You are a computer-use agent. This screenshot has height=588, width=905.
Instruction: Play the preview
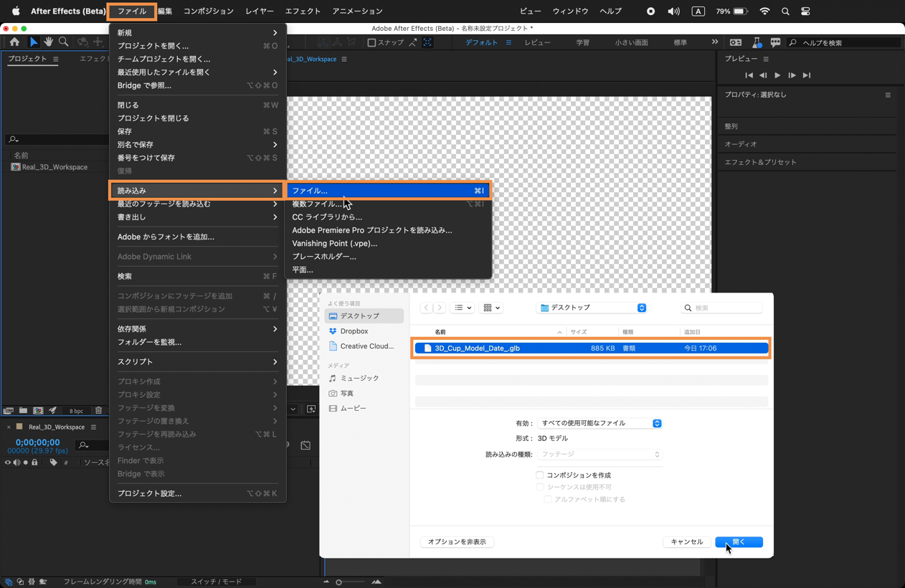tap(777, 75)
